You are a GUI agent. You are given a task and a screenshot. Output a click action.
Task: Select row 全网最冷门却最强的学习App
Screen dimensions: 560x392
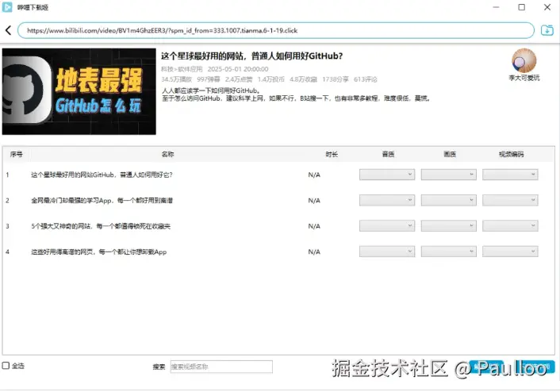click(x=278, y=201)
